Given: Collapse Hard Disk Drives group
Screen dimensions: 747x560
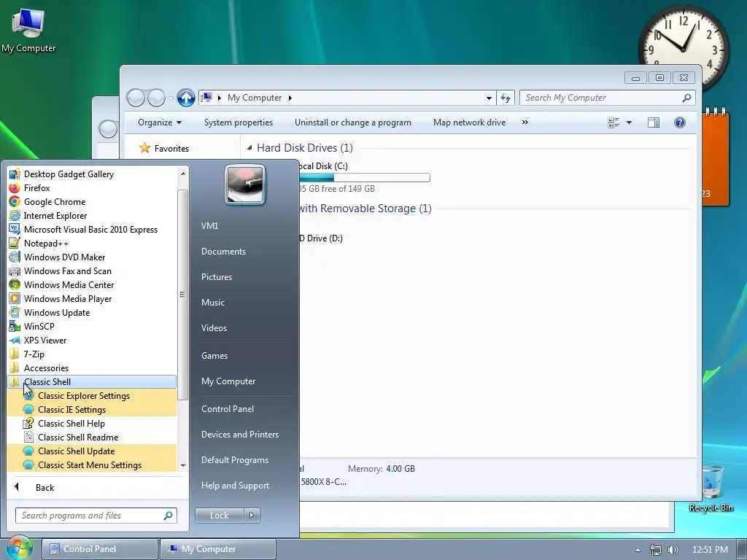Looking at the screenshot, I should tap(249, 148).
